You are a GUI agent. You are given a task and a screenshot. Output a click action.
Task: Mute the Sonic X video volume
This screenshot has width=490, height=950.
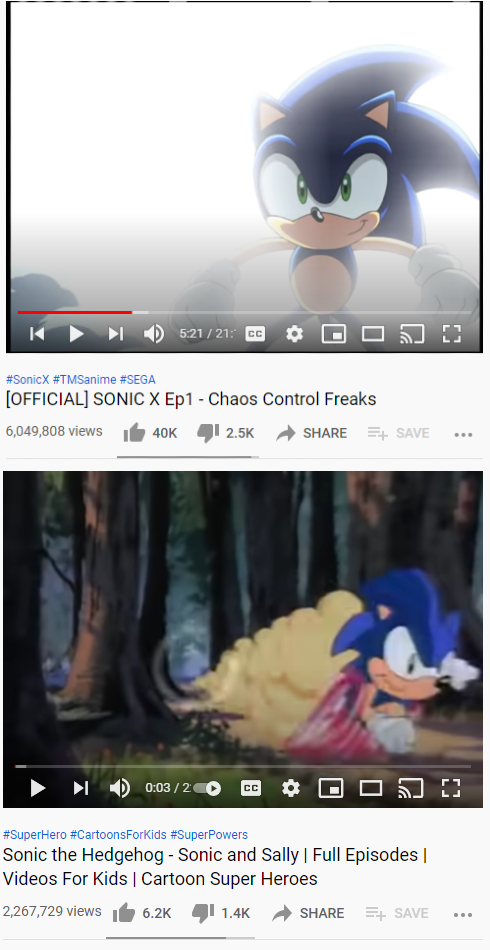pos(153,334)
